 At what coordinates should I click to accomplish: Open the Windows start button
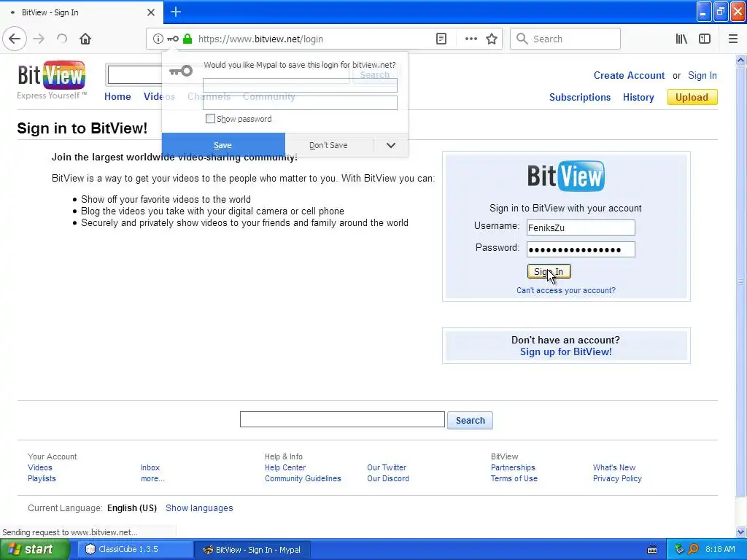pyautogui.click(x=34, y=549)
